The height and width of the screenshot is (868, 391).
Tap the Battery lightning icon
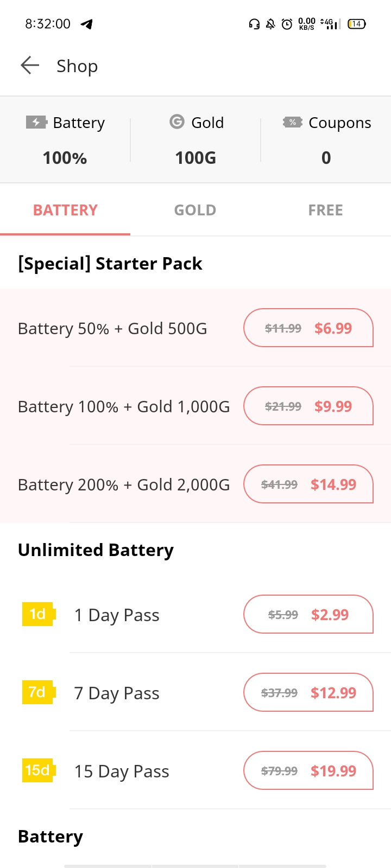tap(36, 122)
